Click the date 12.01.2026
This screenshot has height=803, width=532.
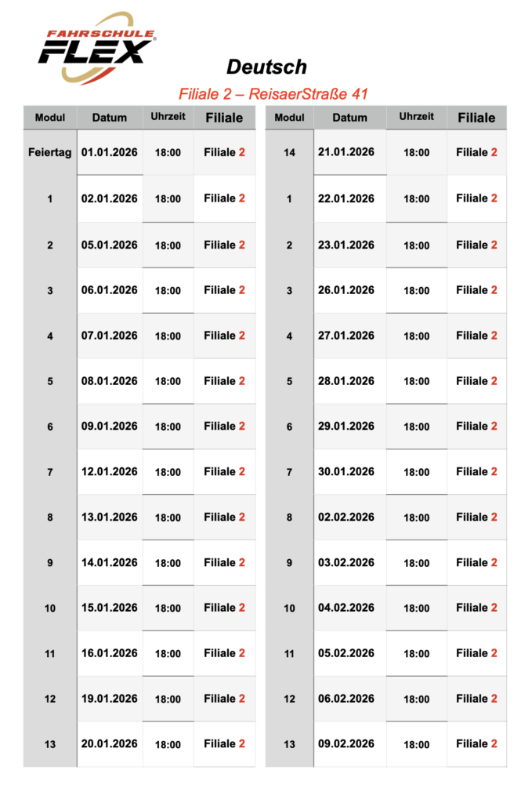[110, 471]
